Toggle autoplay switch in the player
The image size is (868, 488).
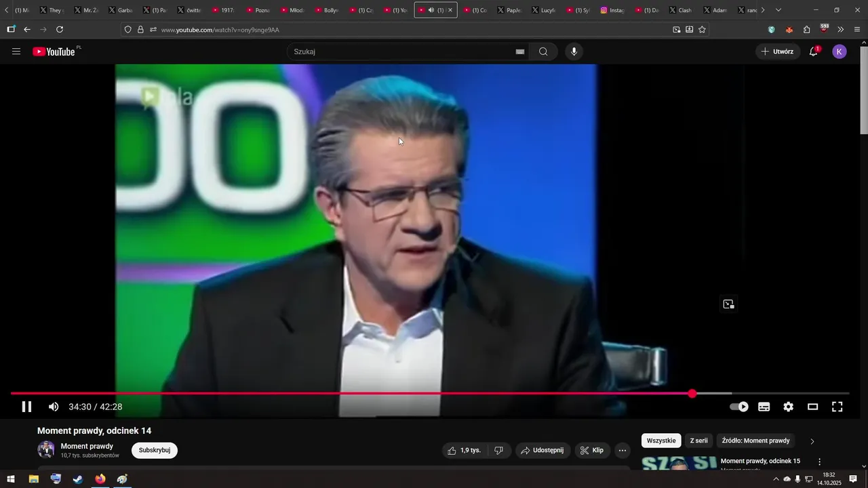(739, 407)
